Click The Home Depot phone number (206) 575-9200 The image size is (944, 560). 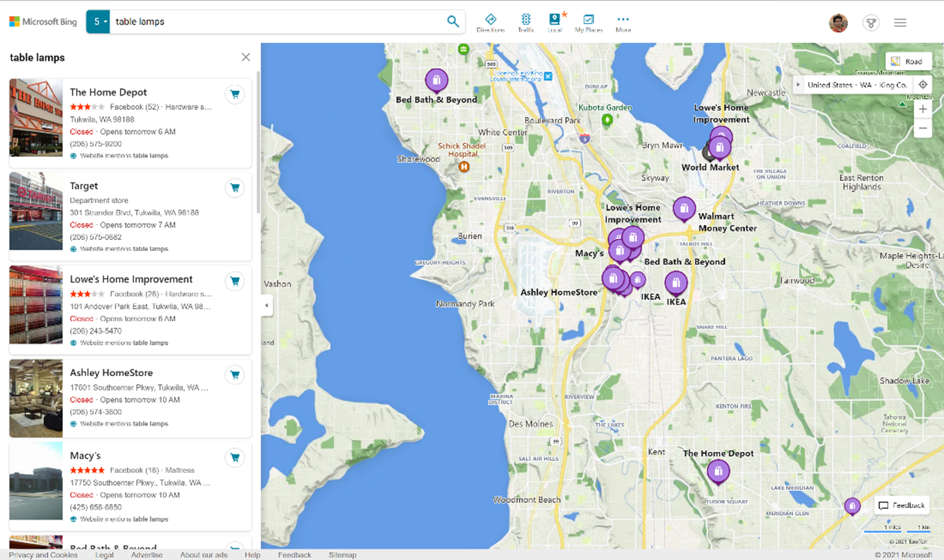point(95,144)
